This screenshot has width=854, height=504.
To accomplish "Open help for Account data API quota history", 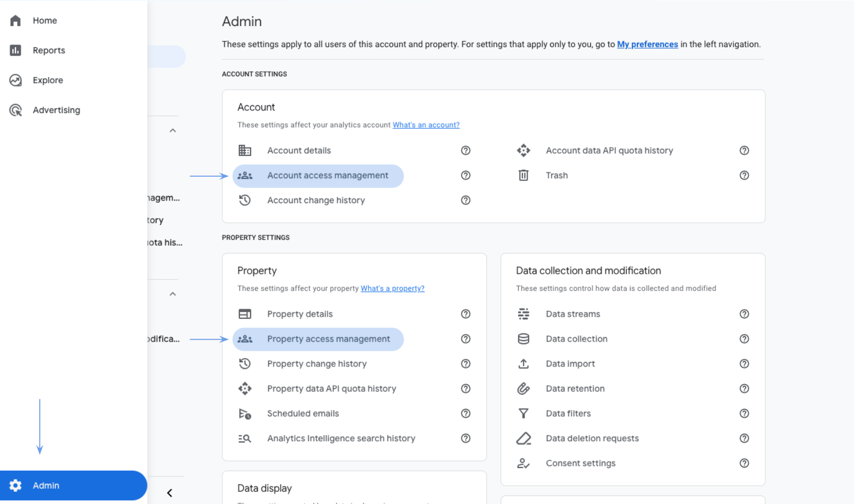I will (744, 151).
